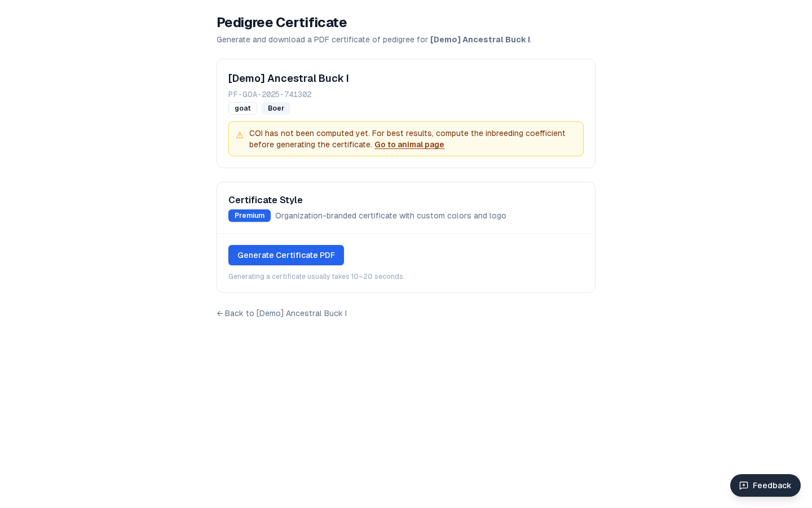The image size is (812, 508).
Task: Click the Premium badge icon next to Certificate Style
Action: pos(249,216)
